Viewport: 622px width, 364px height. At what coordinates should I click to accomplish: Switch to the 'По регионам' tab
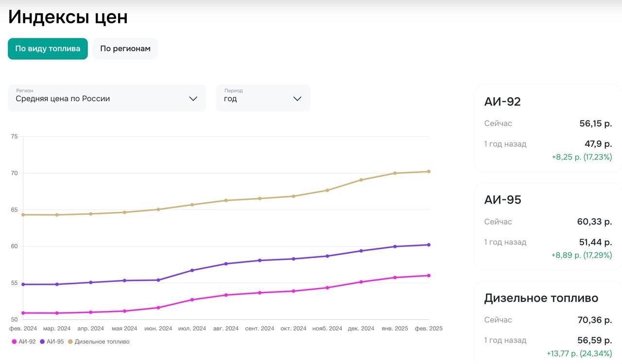(x=125, y=49)
